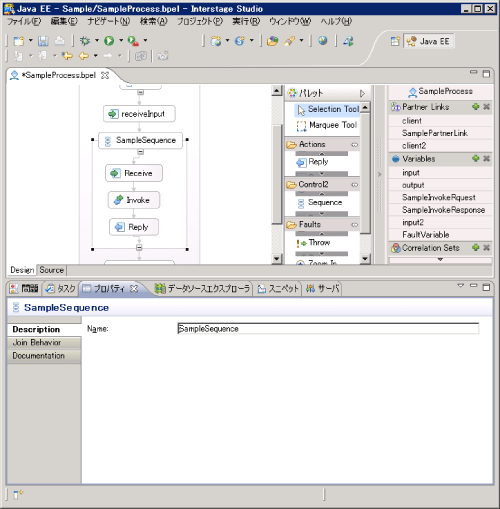Viewport: 500px width, 509px height.
Task: Open the ファイル(F) menu
Action: pos(24,22)
